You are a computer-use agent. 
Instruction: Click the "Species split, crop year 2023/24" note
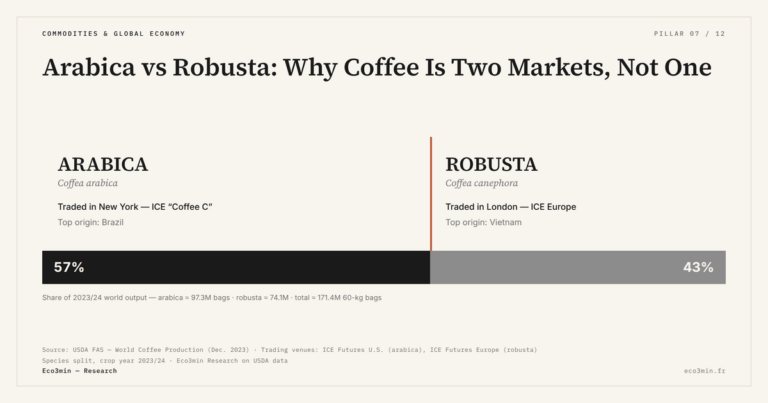pyautogui.click(x=165, y=360)
